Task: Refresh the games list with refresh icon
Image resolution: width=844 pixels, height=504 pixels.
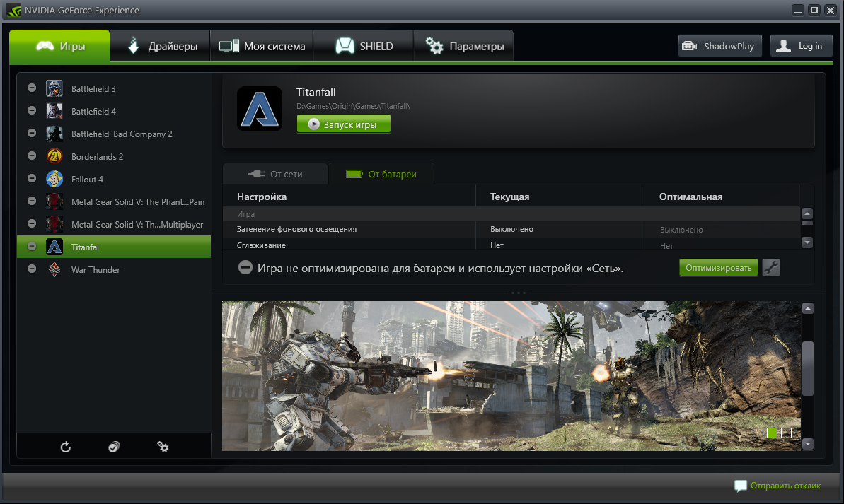Action: click(x=66, y=447)
